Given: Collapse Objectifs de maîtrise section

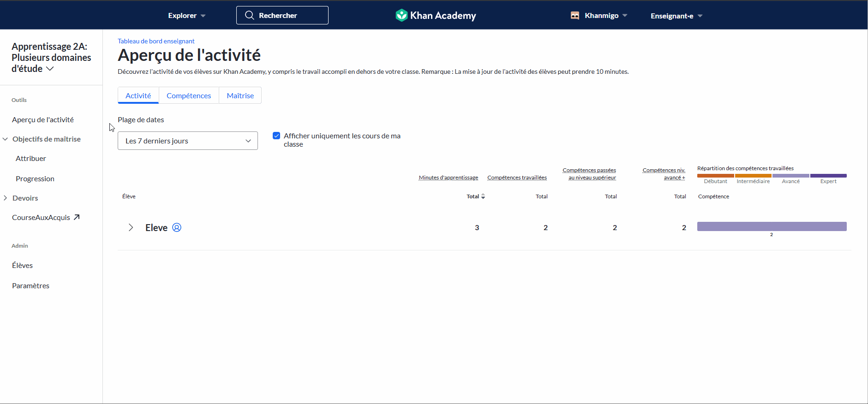Looking at the screenshot, I should pyautogui.click(x=6, y=139).
